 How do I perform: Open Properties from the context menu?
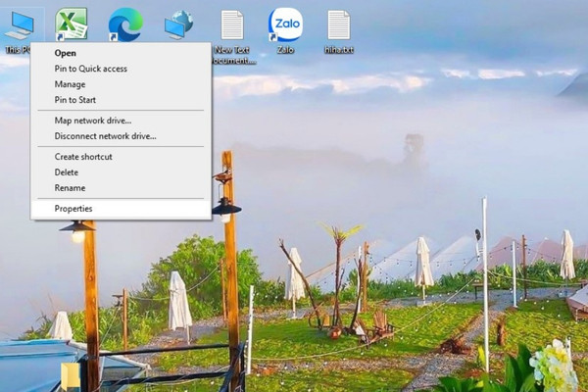click(73, 209)
